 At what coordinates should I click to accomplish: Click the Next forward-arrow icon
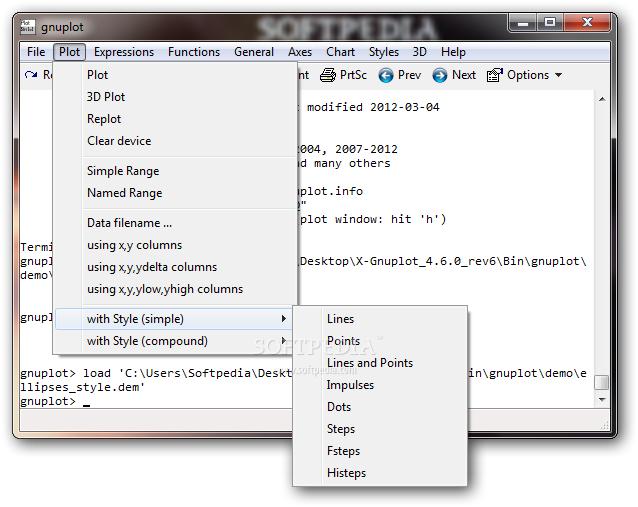coord(439,75)
